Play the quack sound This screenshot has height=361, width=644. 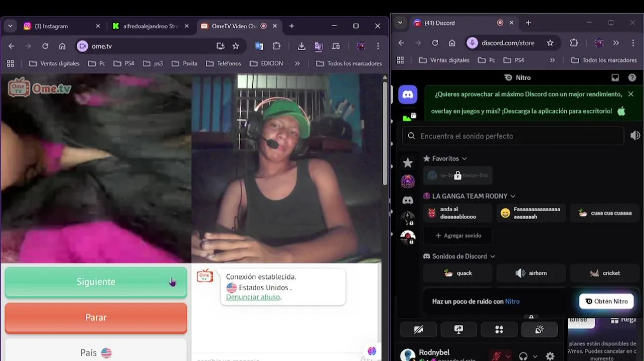pos(457,273)
